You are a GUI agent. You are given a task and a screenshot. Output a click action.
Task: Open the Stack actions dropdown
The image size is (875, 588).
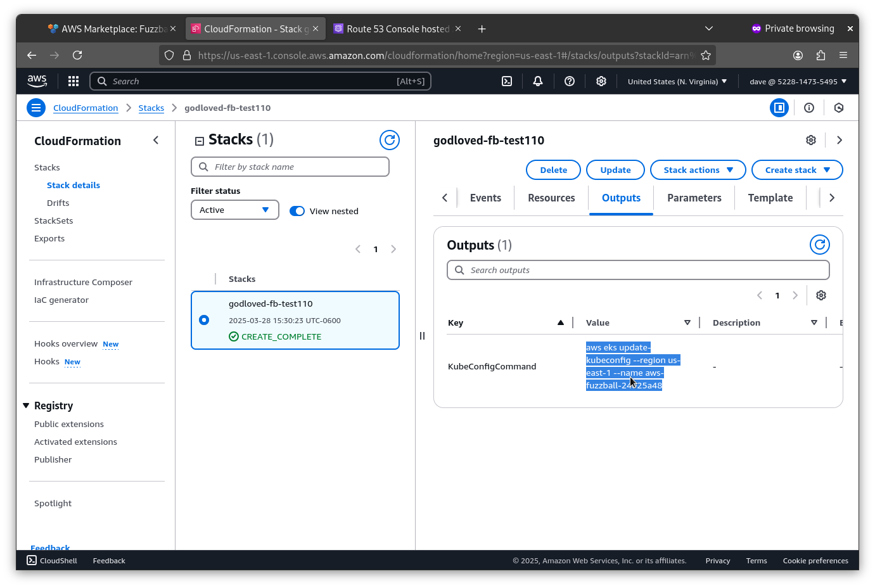[x=698, y=169]
